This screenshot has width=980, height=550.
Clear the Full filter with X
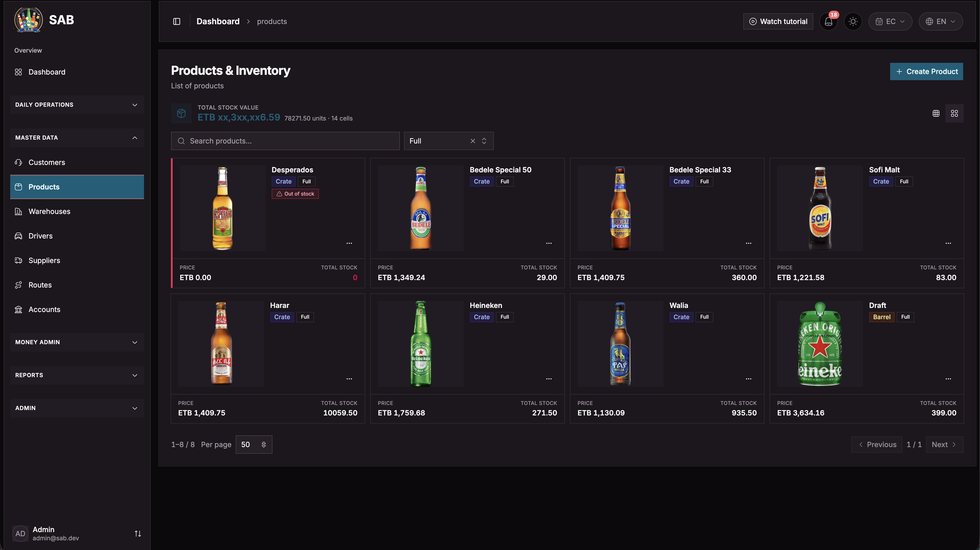[x=472, y=141]
